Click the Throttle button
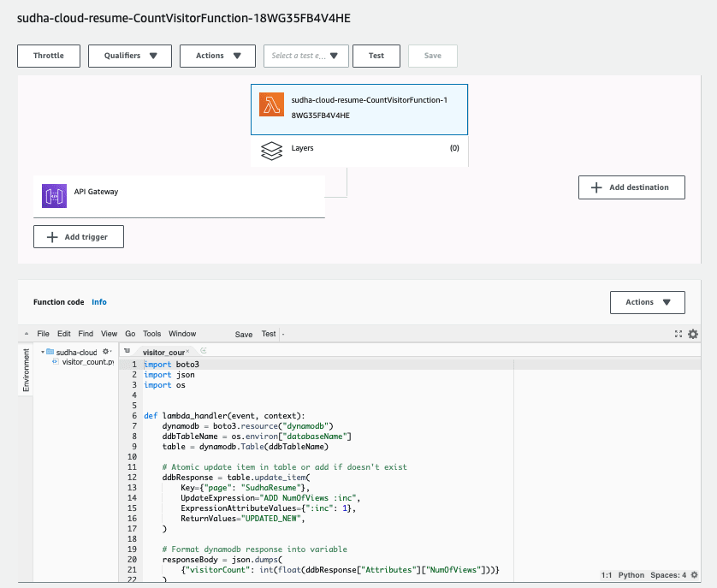This screenshot has height=588, width=717. coord(49,56)
